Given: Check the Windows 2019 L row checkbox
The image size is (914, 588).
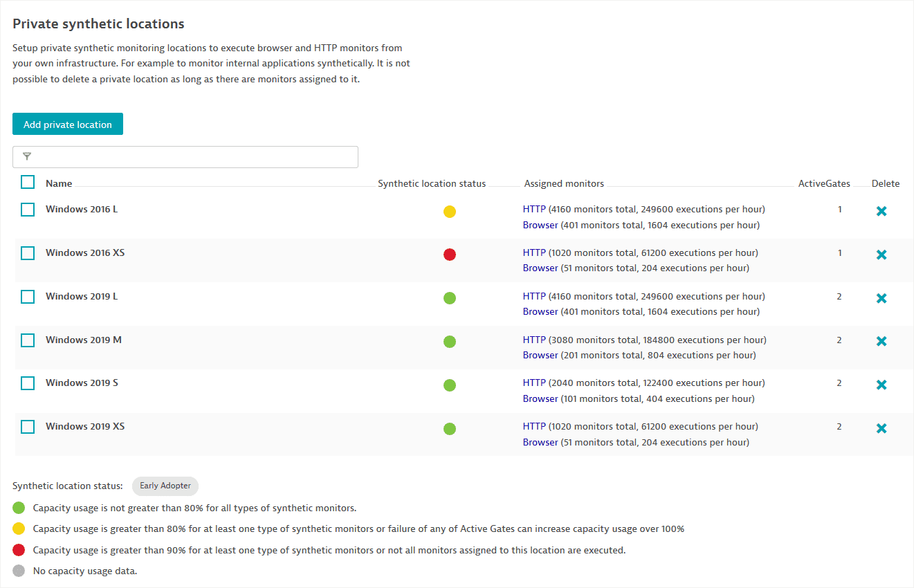Looking at the screenshot, I should pyautogui.click(x=28, y=297).
